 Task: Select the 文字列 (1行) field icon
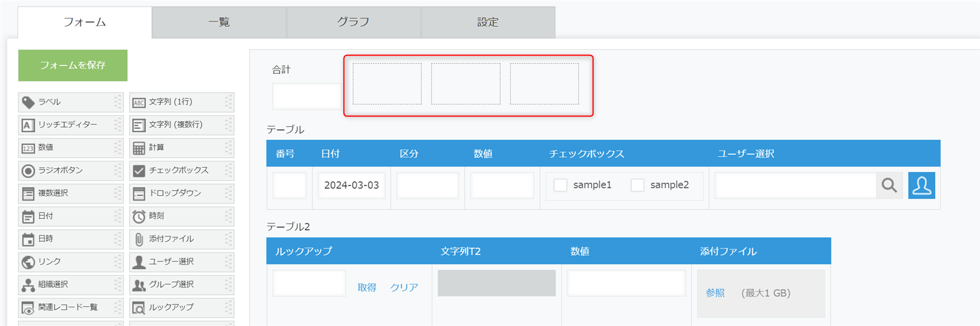pyautogui.click(x=139, y=103)
